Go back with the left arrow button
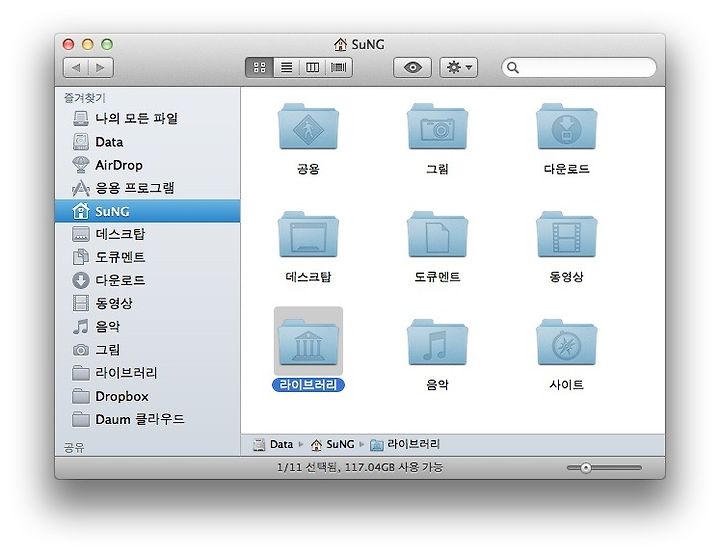 coord(76,68)
